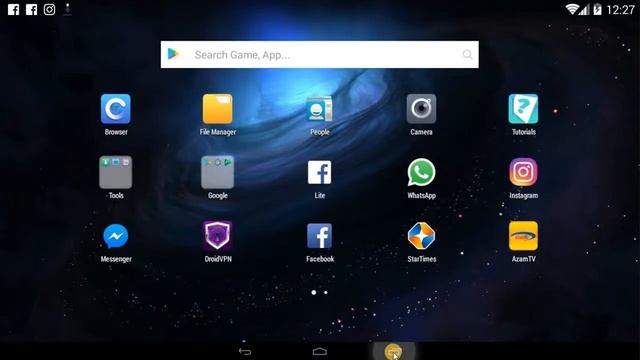
Task: Click the mobile signal strength icon
Action: (x=584, y=9)
